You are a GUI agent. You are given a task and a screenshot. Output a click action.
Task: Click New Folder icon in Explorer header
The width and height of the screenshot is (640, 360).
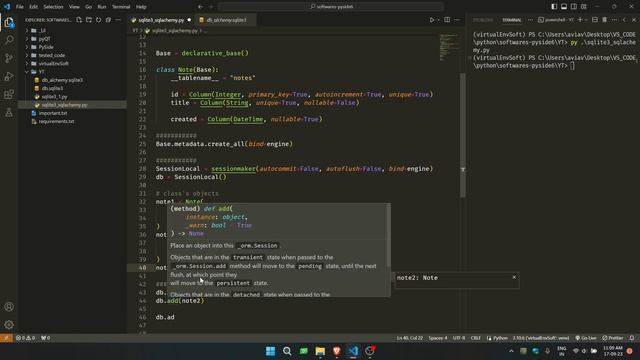(89, 20)
